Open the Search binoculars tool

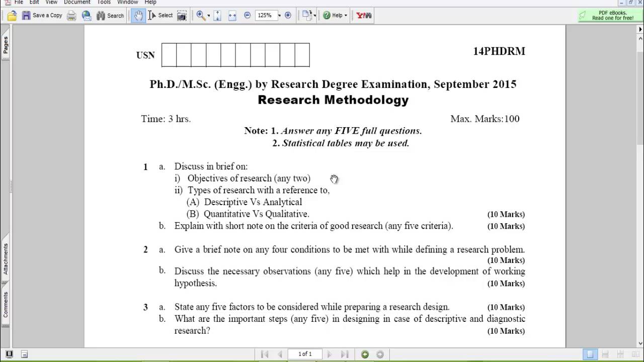coord(110,16)
